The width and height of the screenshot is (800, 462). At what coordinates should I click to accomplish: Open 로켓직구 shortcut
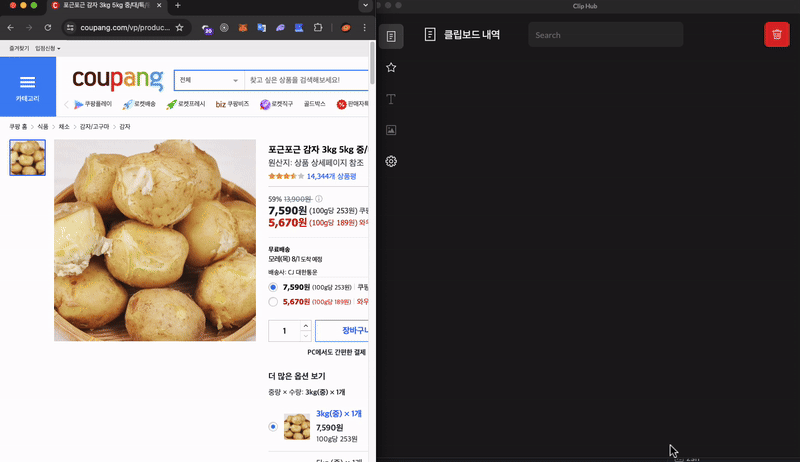pyautogui.click(x=277, y=104)
